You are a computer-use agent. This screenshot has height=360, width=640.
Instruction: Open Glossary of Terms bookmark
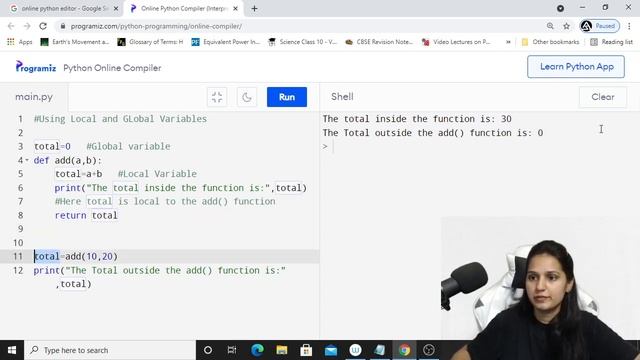150,42
